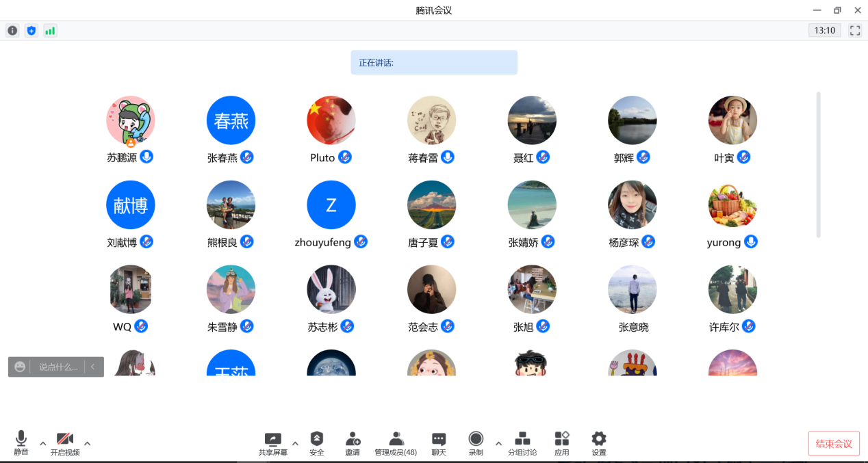Expand the audio options arrow beside 静音
The width and height of the screenshot is (868, 463).
pos(42,443)
